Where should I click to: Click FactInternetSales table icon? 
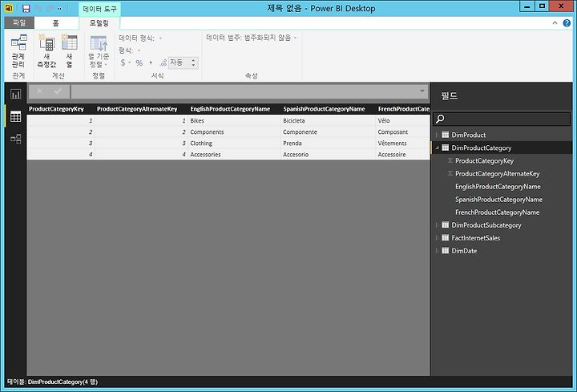(x=446, y=238)
